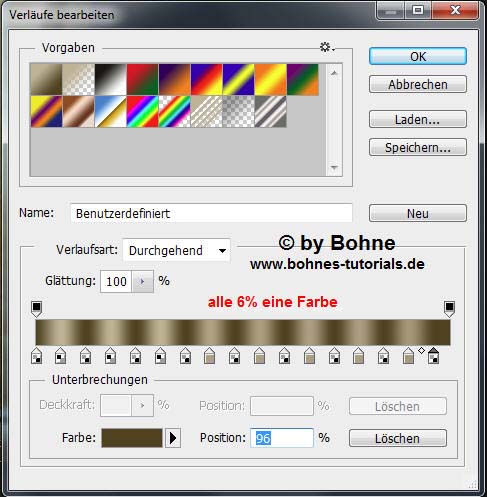487x497 pixels.
Task: Open the presets gear menu
Action: (x=327, y=47)
